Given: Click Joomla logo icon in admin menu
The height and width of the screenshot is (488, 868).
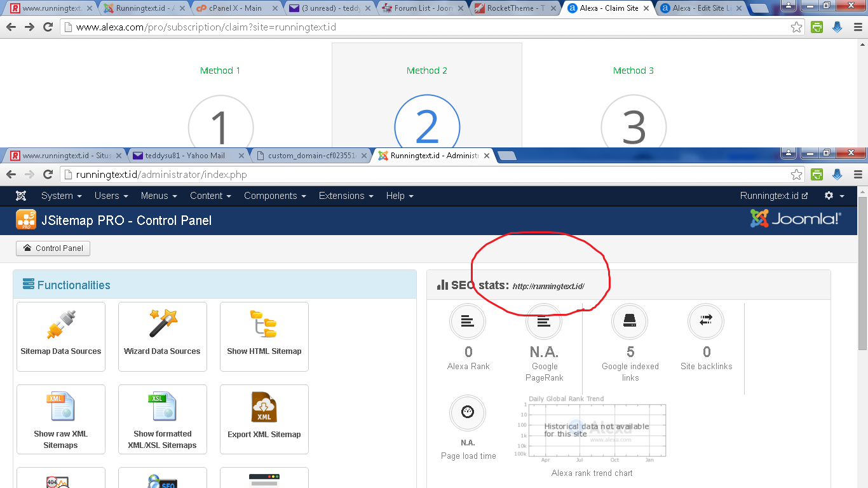Looking at the screenshot, I should click(21, 196).
